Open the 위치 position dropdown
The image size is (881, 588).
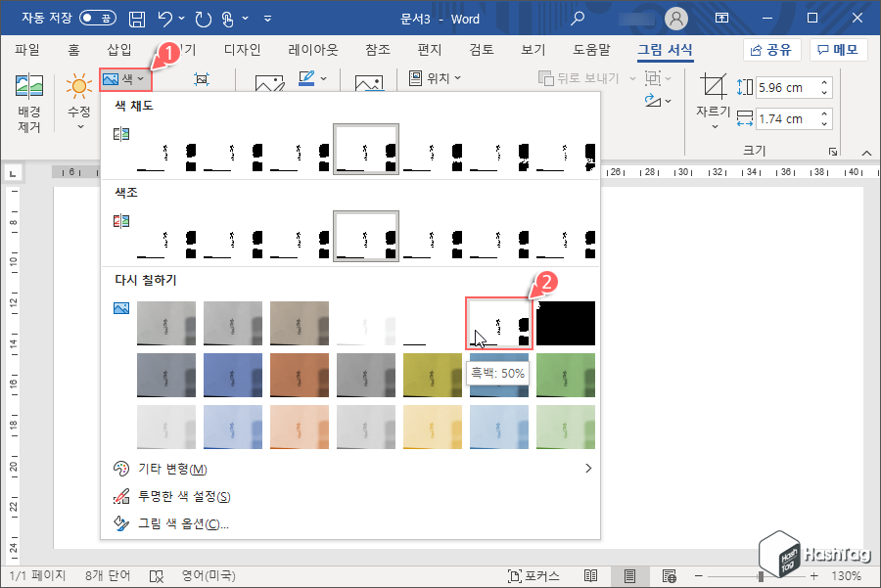point(435,78)
